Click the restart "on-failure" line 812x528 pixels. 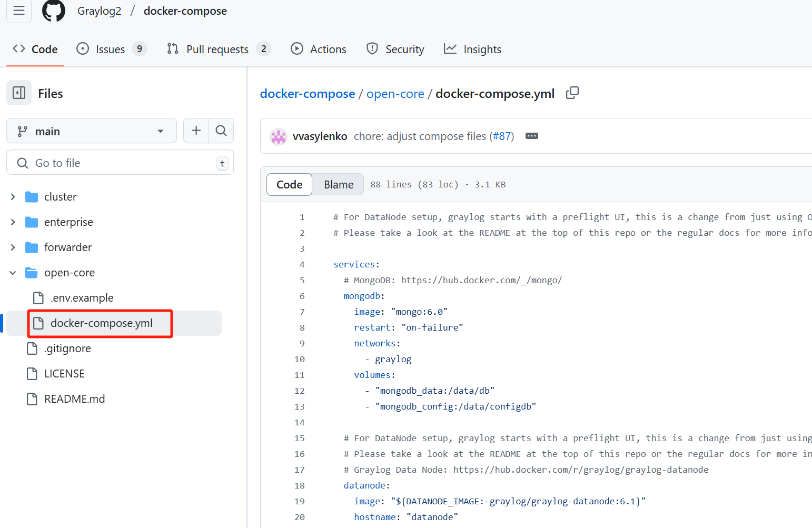pos(409,327)
